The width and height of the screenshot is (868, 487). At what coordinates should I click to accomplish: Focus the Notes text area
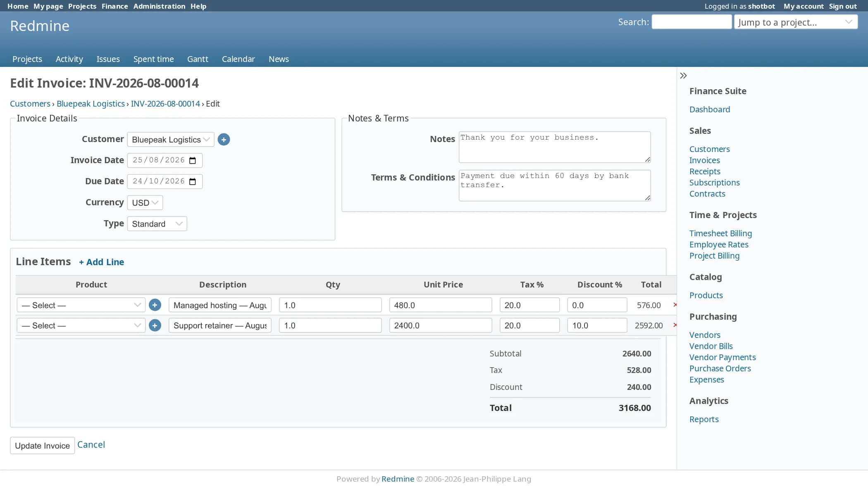[x=555, y=147]
